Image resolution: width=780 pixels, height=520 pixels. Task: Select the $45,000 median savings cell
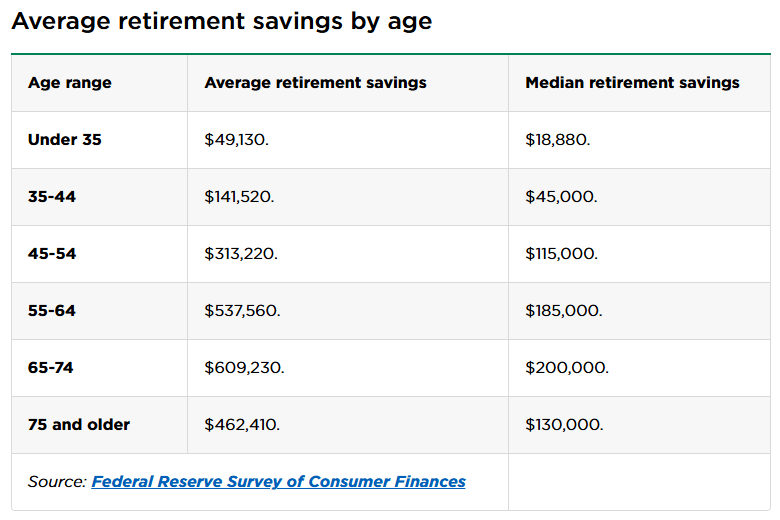tap(561, 197)
